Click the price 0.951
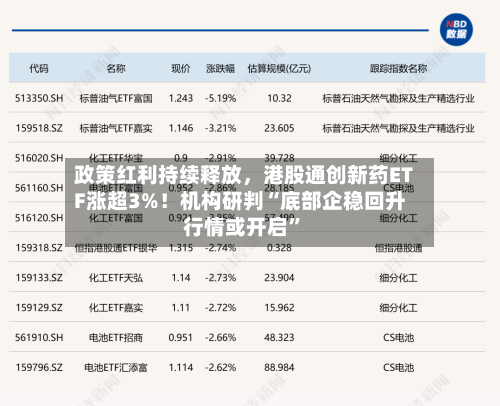The width and height of the screenshot is (500, 406). pos(181,338)
